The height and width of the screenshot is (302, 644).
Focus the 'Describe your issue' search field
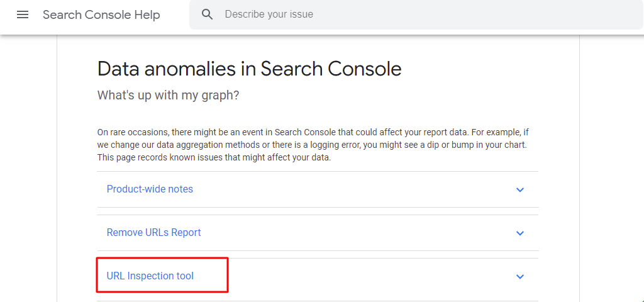416,14
